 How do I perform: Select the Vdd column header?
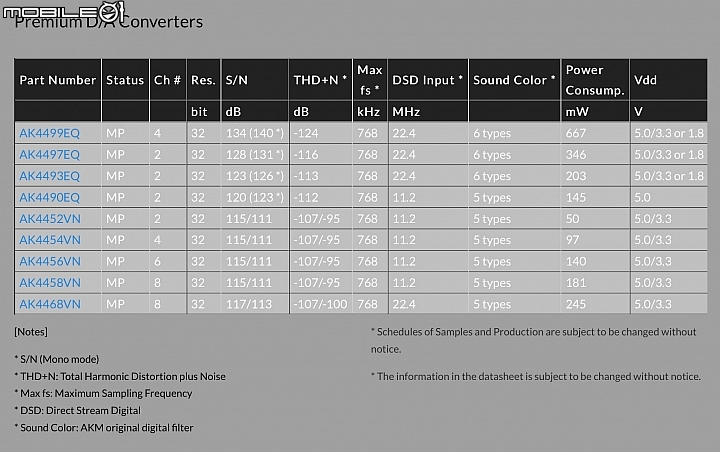click(x=645, y=80)
